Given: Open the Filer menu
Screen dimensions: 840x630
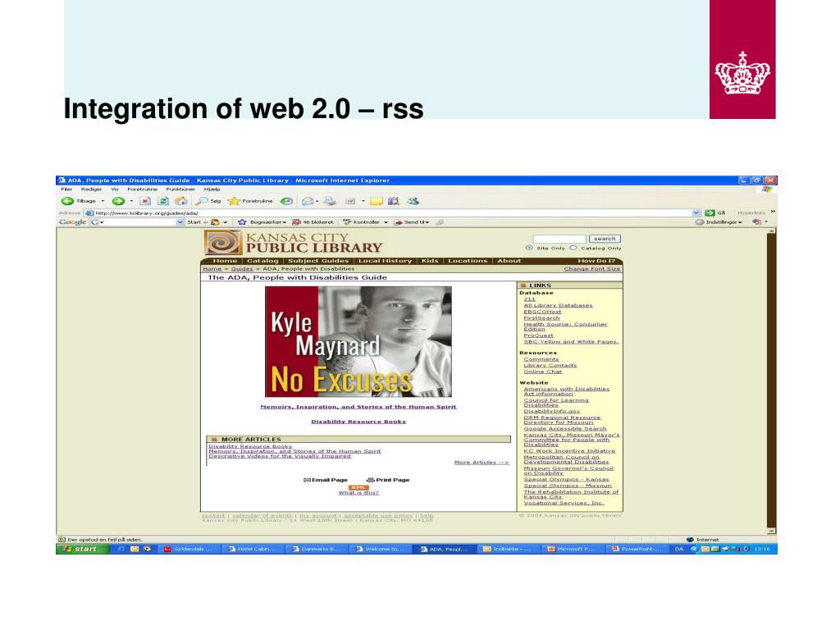Looking at the screenshot, I should (x=66, y=189).
